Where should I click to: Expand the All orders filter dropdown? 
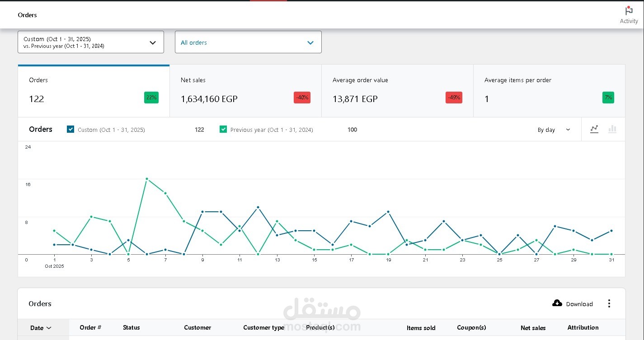coord(248,42)
